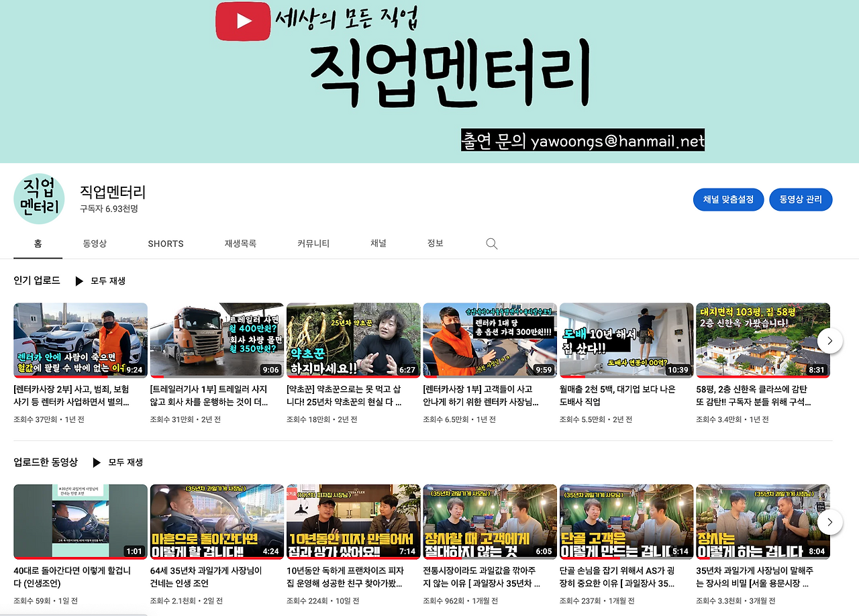Show next videos in 인기 업로드 row
This screenshot has height=616, width=859.
pyautogui.click(x=830, y=340)
